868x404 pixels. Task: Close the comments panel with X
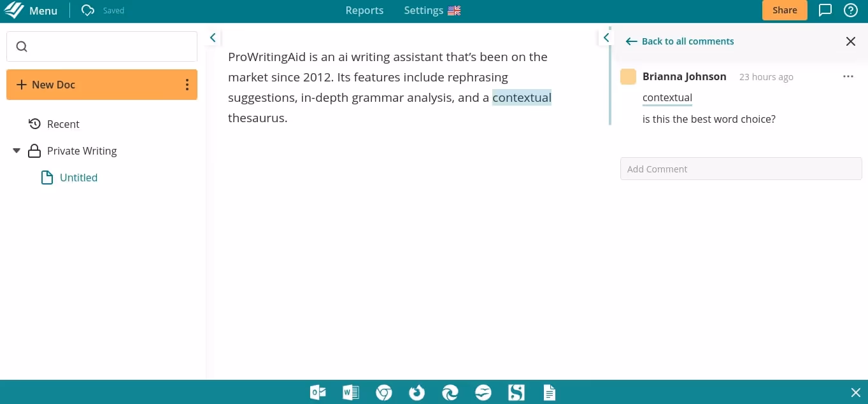[x=851, y=41]
